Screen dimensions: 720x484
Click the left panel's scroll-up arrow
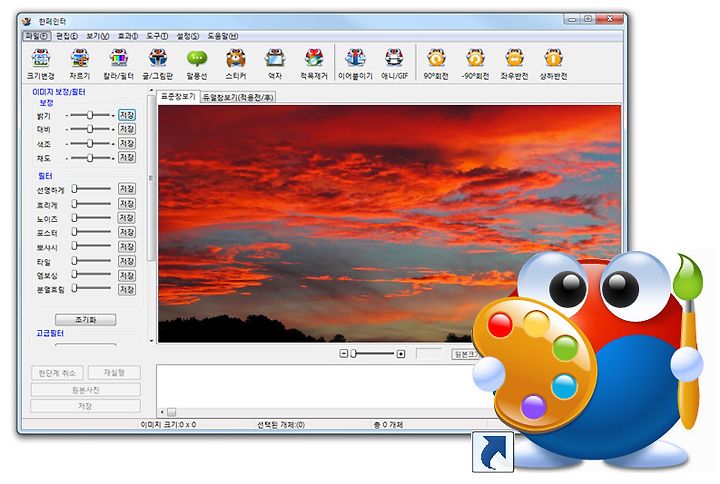152,91
